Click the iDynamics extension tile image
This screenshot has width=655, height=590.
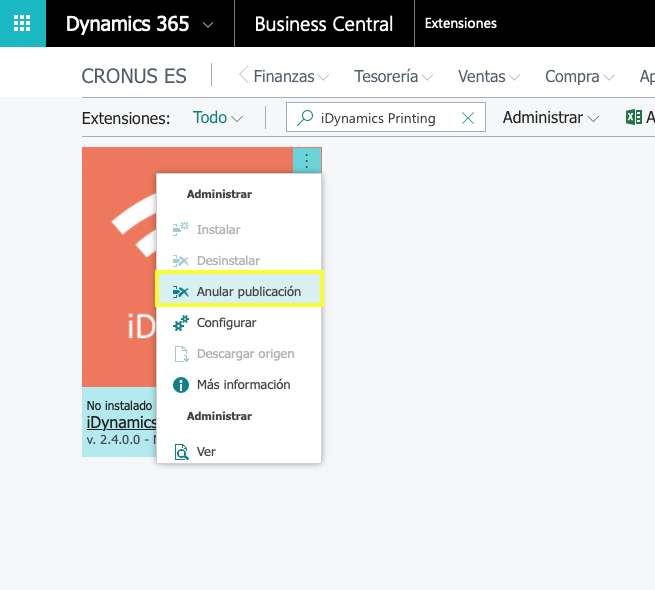coord(119,267)
